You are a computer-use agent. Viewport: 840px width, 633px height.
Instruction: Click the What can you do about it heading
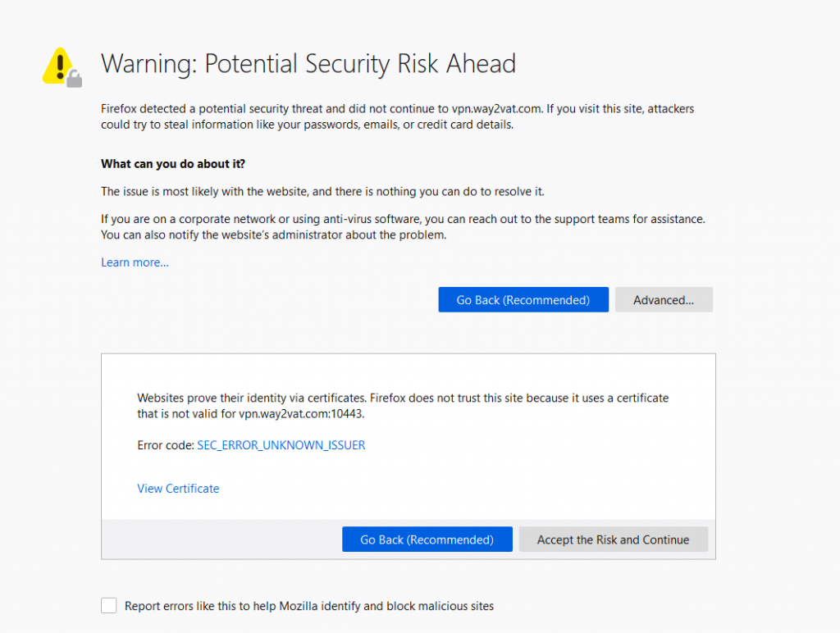point(172,164)
